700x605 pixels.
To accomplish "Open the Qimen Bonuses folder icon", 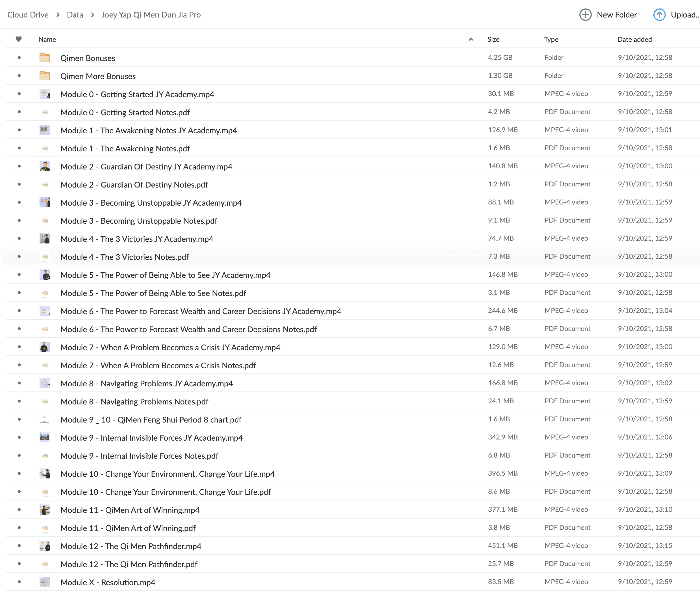I will click(x=45, y=58).
